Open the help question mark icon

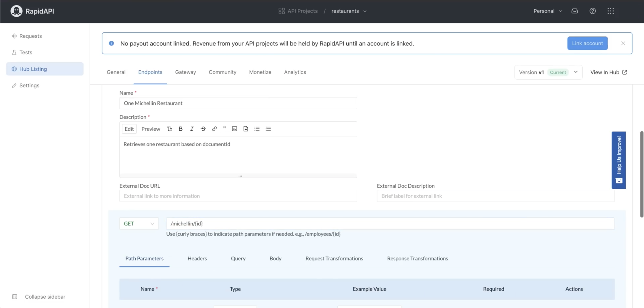[x=593, y=11]
